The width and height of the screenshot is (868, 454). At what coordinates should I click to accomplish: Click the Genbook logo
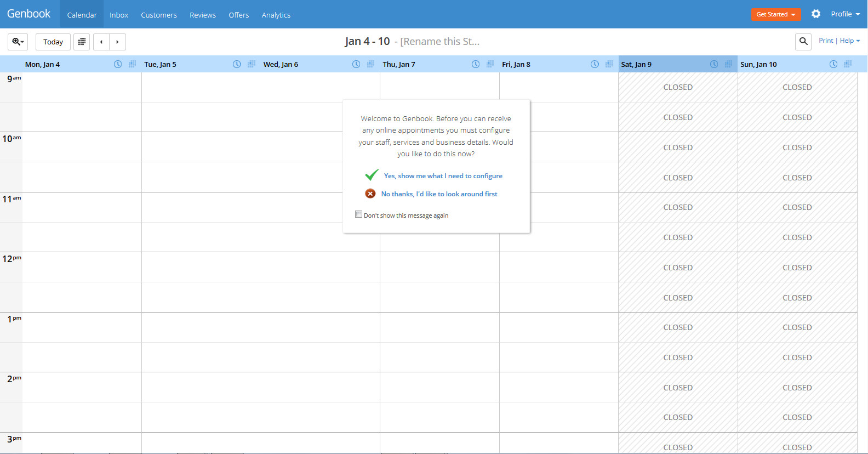coord(28,14)
